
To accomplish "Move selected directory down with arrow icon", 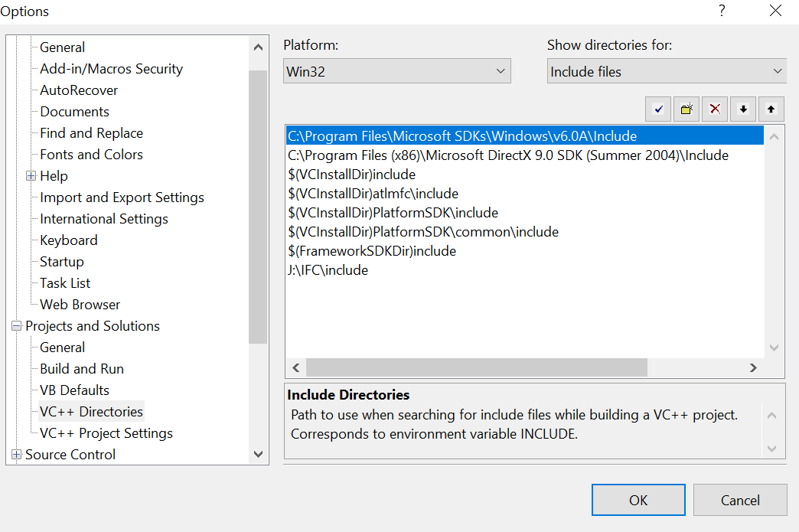I will [x=742, y=109].
